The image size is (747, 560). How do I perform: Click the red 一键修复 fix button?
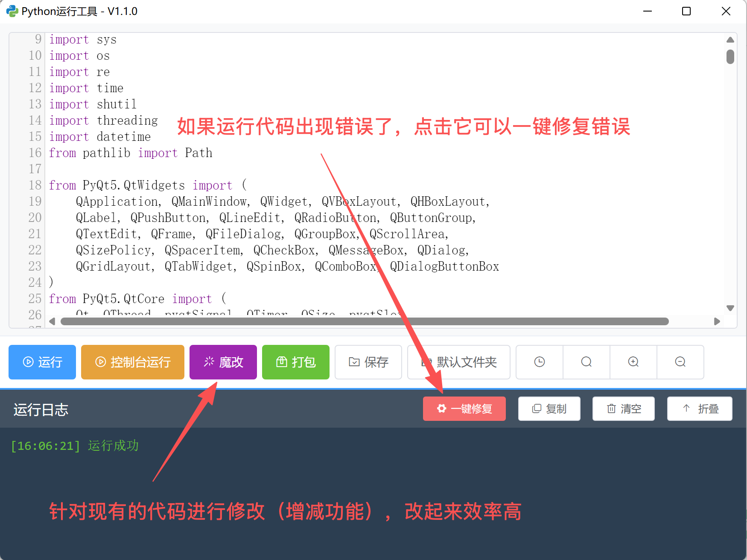(464, 408)
